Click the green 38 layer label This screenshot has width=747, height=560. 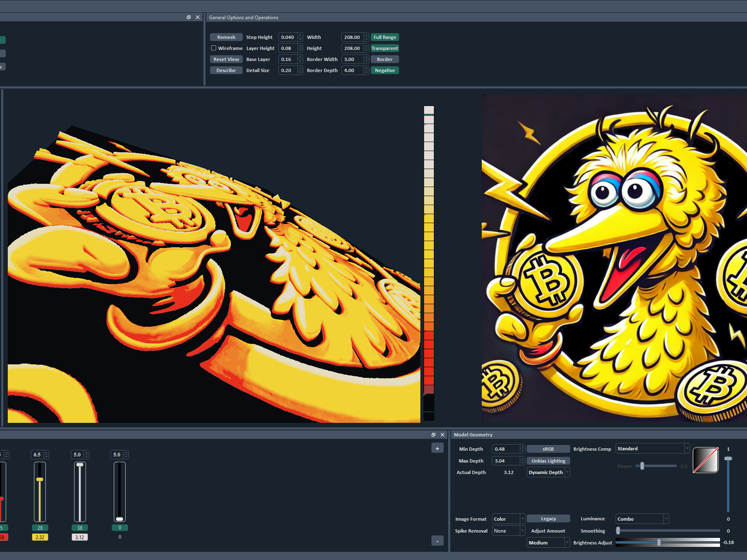[80, 528]
